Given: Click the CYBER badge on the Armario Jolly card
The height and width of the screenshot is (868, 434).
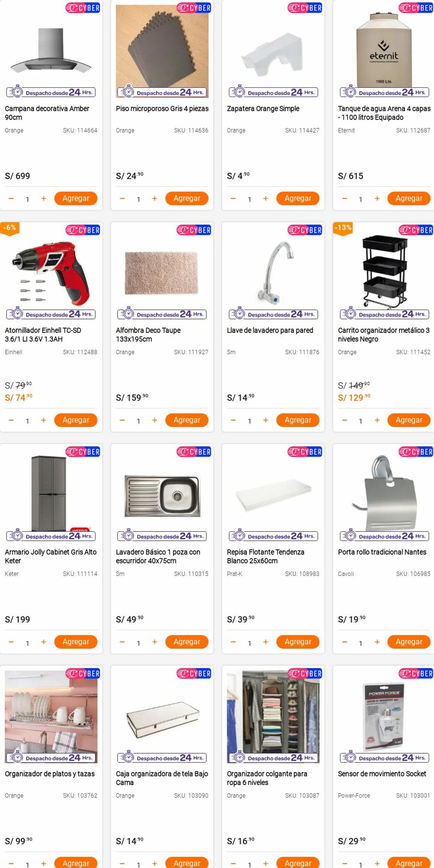Looking at the screenshot, I should (83, 452).
